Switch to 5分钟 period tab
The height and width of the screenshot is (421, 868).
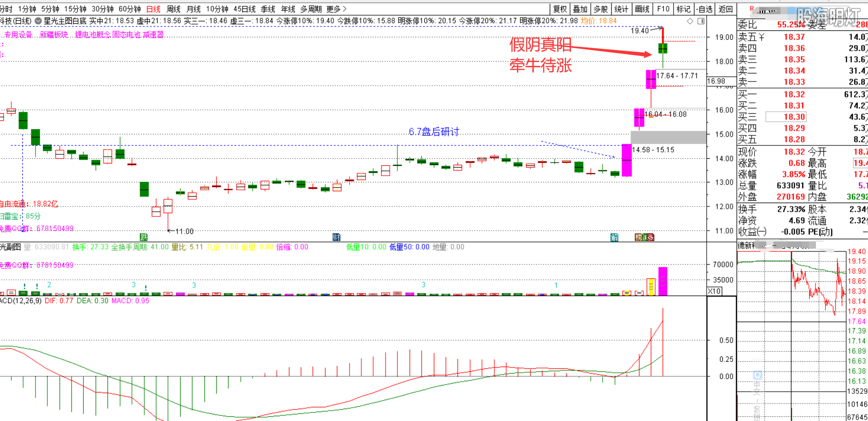(x=50, y=9)
